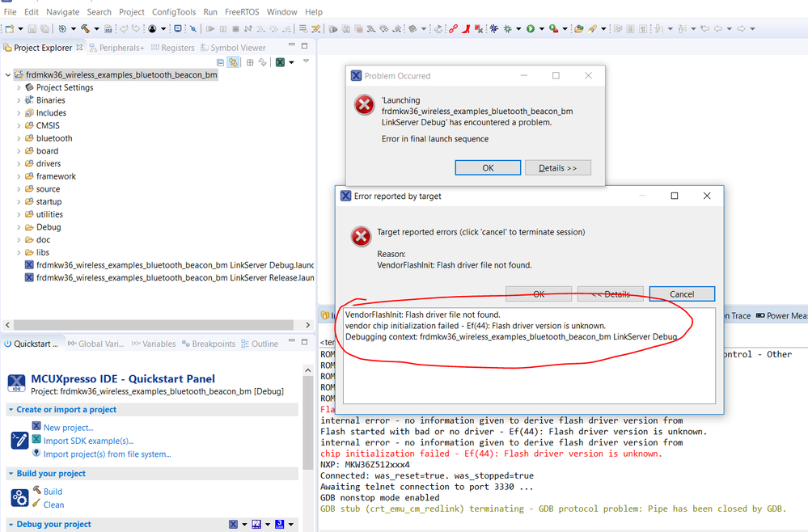Click the MCUXpresso debug X icon in Debug your project

pyautogui.click(x=234, y=524)
